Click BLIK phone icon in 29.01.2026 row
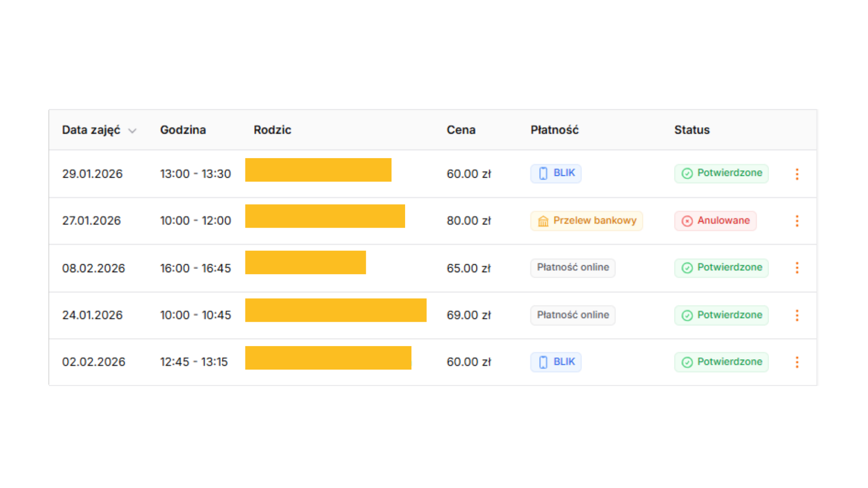The image size is (868, 488). [x=543, y=174]
